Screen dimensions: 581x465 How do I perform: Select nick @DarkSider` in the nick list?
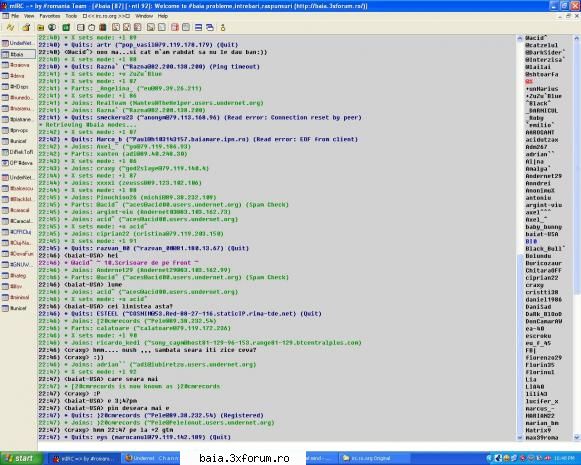[545, 53]
